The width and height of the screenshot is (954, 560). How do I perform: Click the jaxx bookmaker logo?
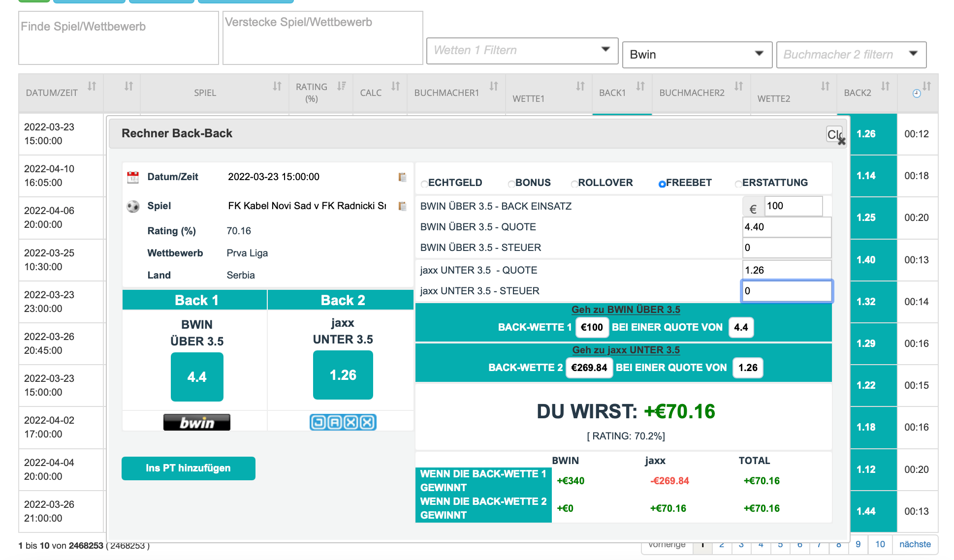click(343, 422)
